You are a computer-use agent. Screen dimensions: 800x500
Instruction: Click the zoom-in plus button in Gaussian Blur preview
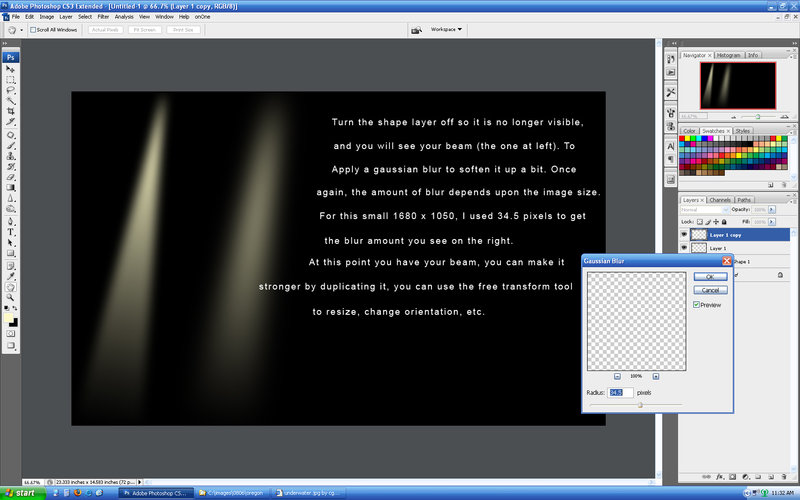(x=655, y=376)
